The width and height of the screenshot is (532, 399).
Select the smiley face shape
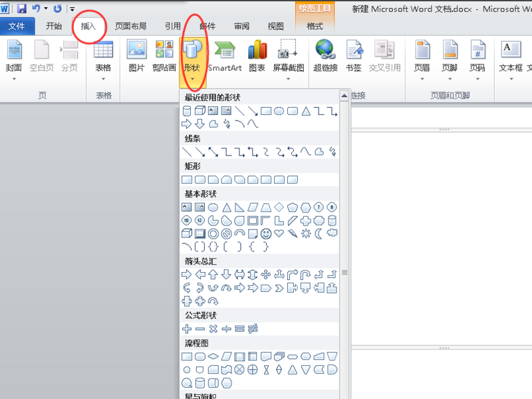pyautogui.click(x=266, y=234)
